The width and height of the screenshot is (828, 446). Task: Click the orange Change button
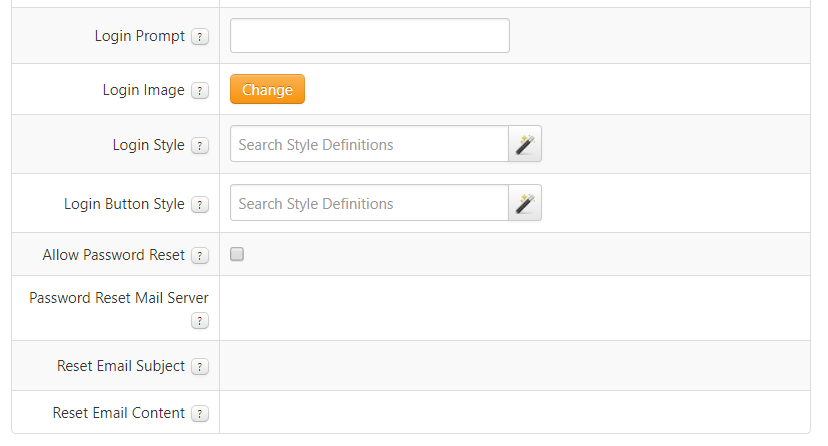tap(267, 89)
